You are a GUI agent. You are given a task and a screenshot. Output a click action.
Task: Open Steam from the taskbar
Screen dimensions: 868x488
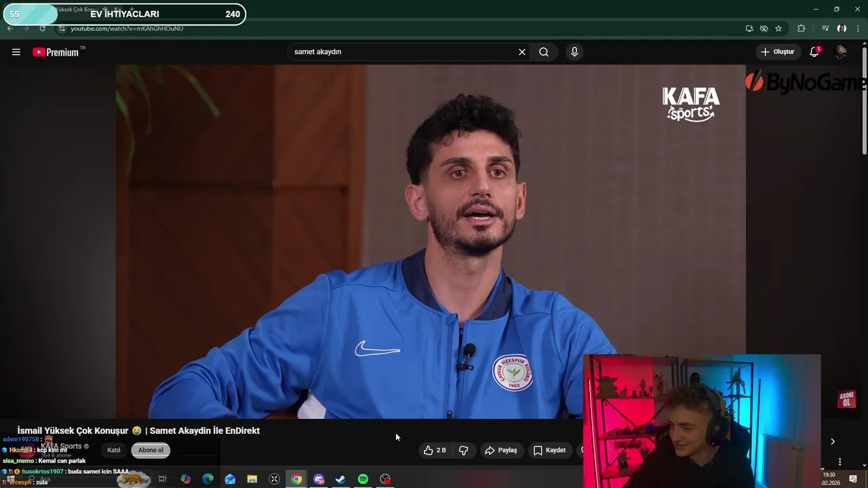340,479
